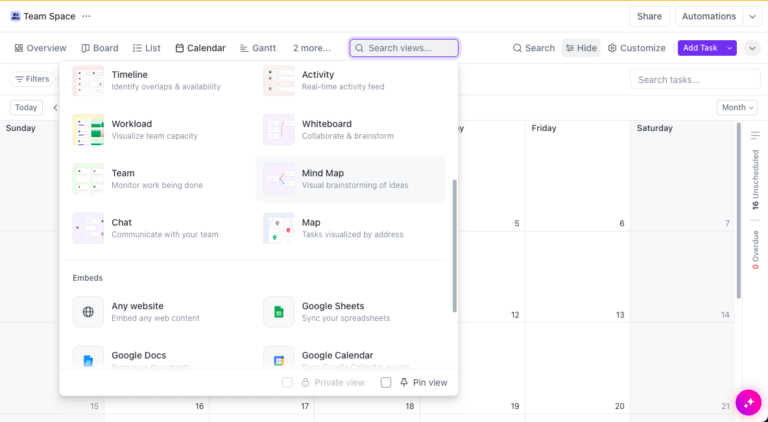
Task: Select the Mind Map view icon
Action: pos(279,179)
